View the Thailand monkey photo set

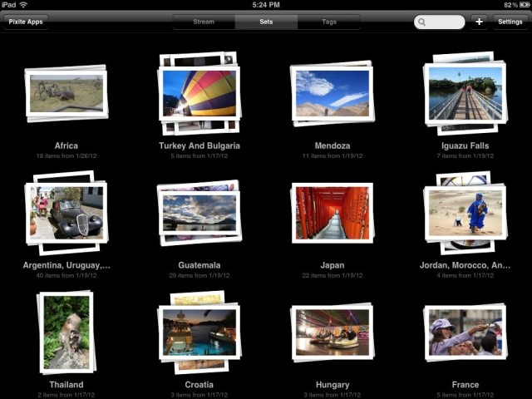(x=66, y=332)
